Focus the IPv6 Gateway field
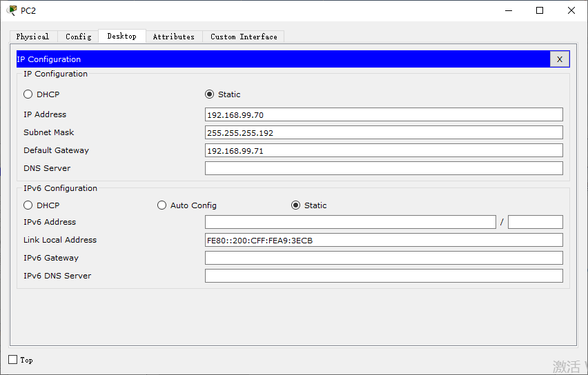The height and width of the screenshot is (375, 588). (x=384, y=258)
